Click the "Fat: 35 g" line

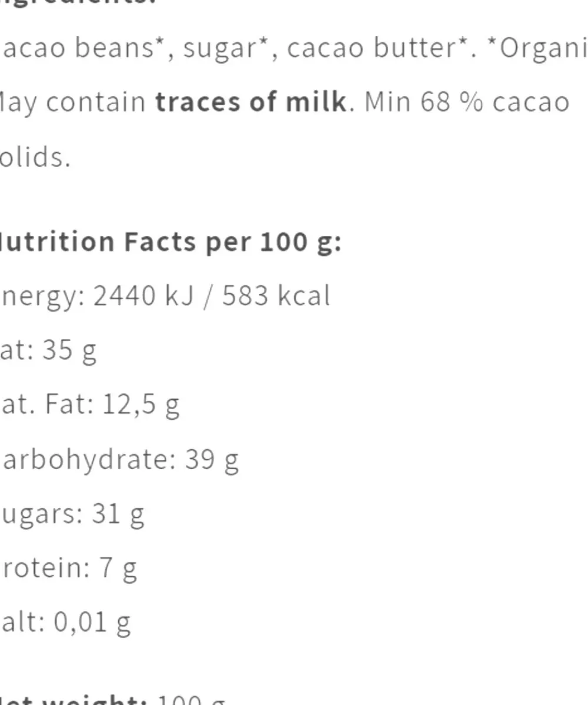coord(48,350)
